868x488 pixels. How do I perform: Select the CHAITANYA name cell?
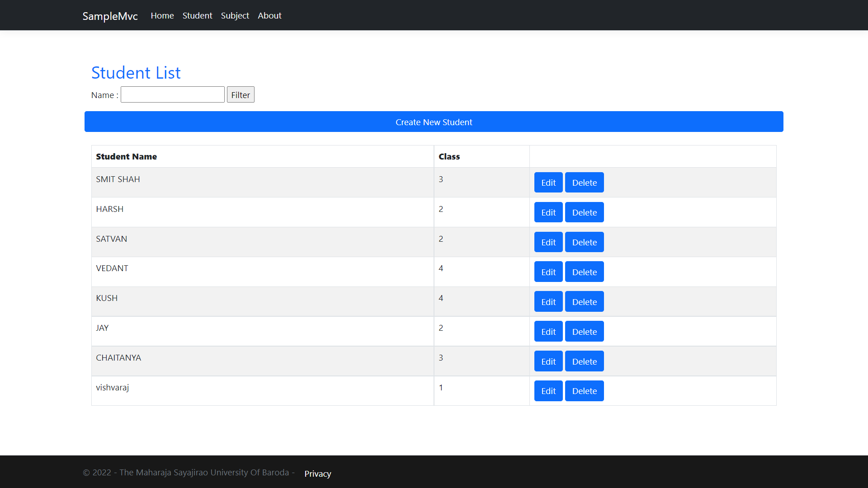263,361
